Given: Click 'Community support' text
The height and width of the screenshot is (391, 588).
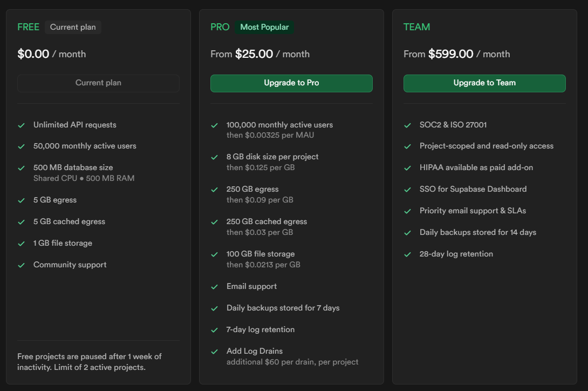Looking at the screenshot, I should click(70, 265).
